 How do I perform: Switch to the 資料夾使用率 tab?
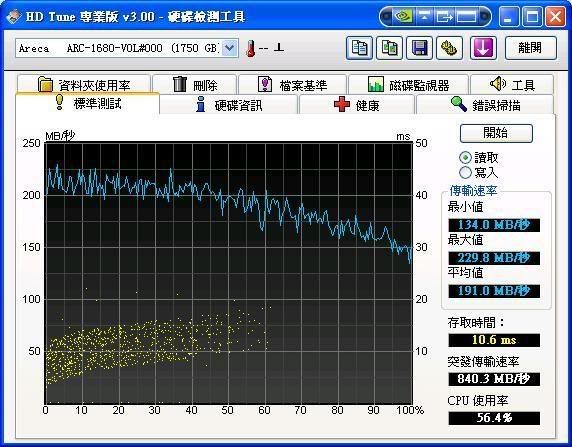pyautogui.click(x=84, y=84)
